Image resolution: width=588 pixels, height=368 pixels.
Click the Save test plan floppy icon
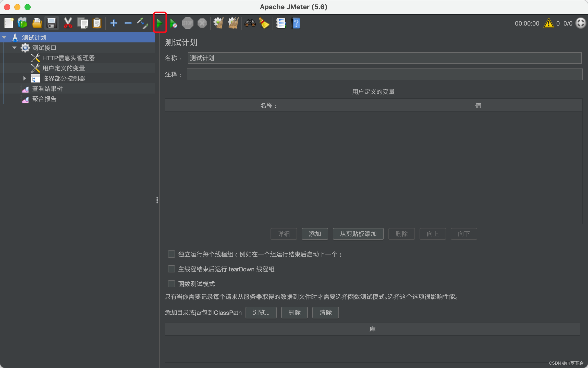click(x=52, y=23)
